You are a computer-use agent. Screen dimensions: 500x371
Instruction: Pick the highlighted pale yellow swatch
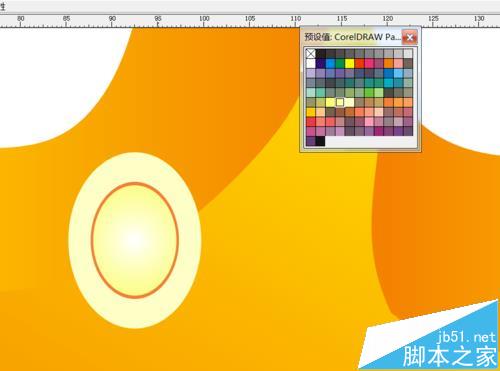340,102
